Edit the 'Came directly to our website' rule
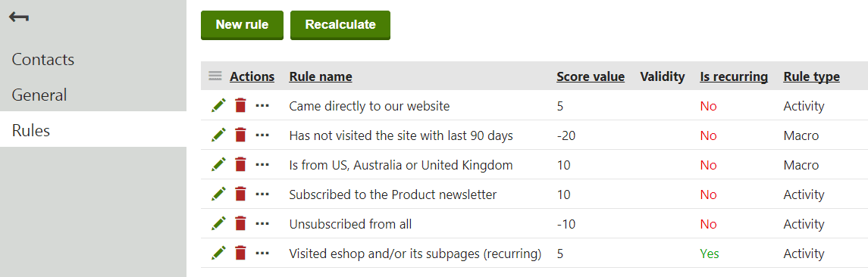Screen dimensions: 868x277 coord(218,106)
